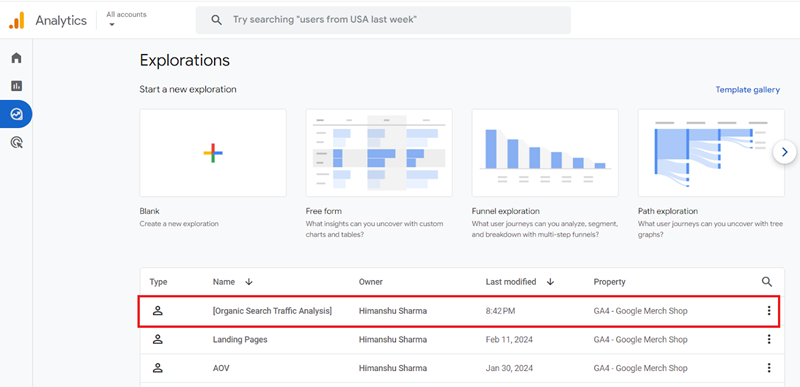The height and width of the screenshot is (387, 800).
Task: Click person type icon for Organic Search row
Action: coord(158,311)
